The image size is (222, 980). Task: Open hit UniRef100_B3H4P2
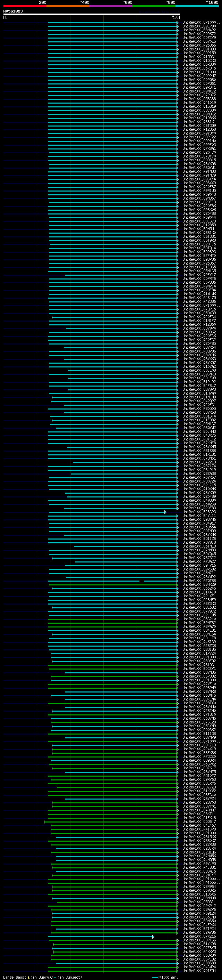coord(199,30)
